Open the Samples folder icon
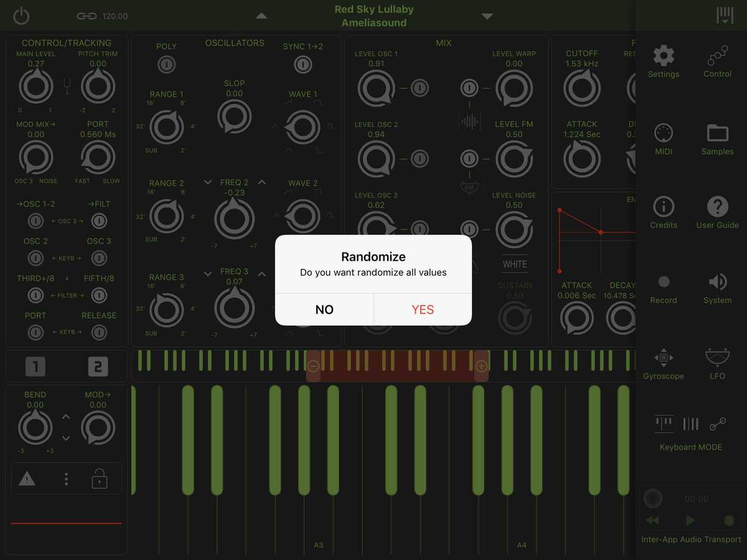 (718, 133)
